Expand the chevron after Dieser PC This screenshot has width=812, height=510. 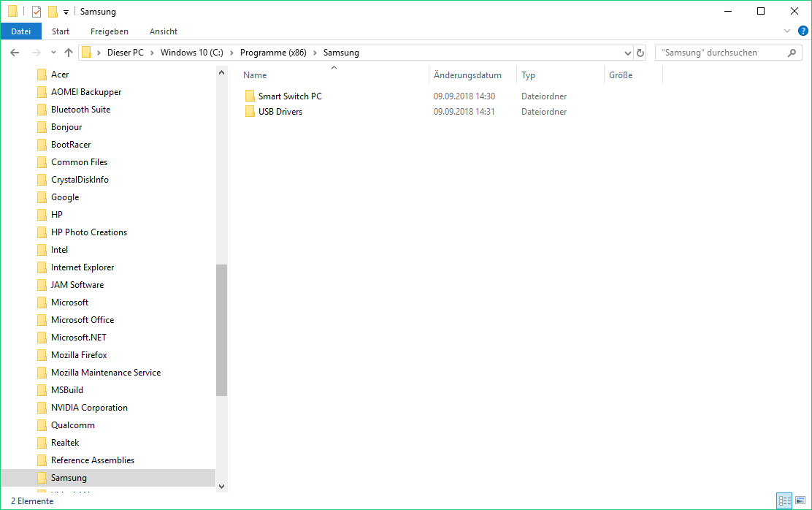coord(152,53)
